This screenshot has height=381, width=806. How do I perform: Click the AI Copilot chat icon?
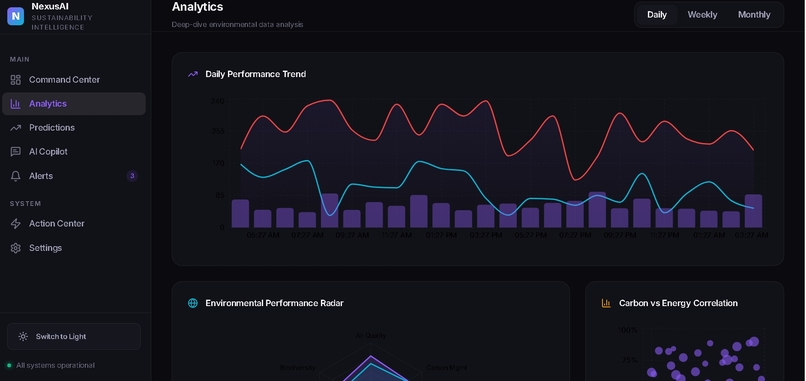[15, 152]
